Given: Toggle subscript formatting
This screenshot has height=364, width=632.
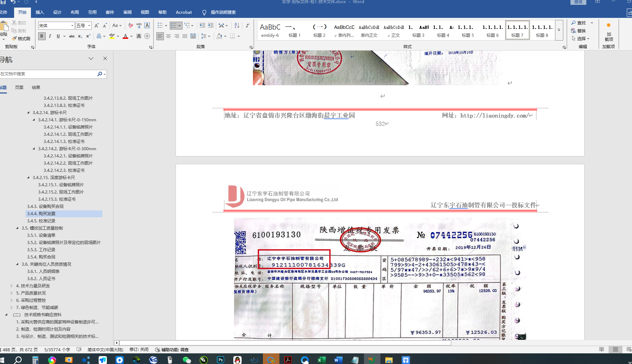Looking at the screenshot, I should [x=80, y=36].
